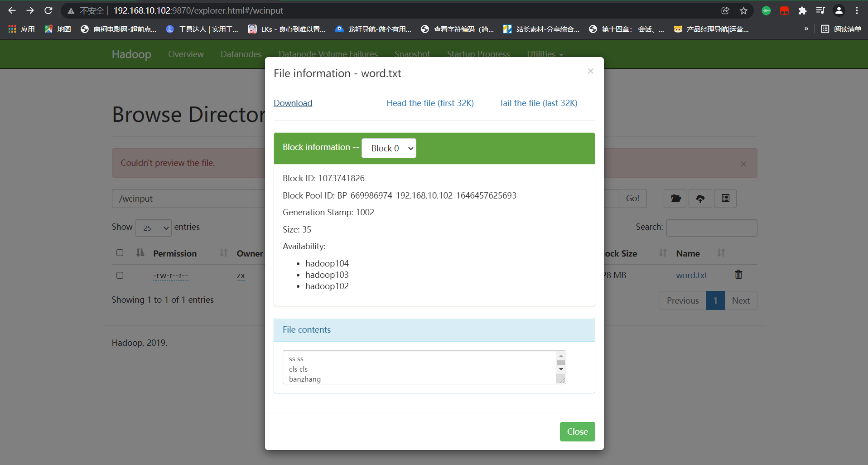
Task: Open the green extension icon
Action: 766,10
